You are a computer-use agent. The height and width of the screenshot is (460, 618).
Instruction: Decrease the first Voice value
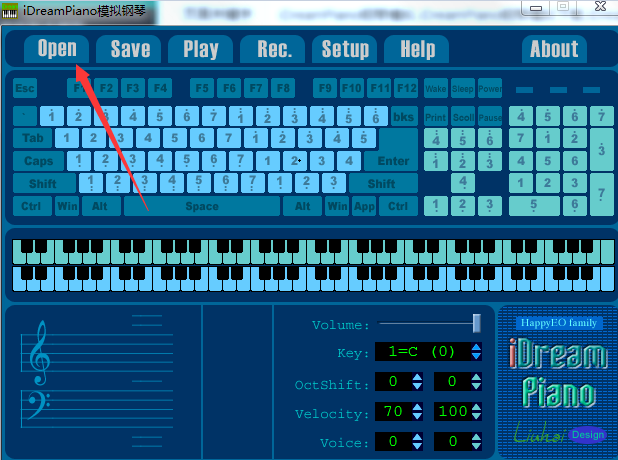tap(417, 446)
